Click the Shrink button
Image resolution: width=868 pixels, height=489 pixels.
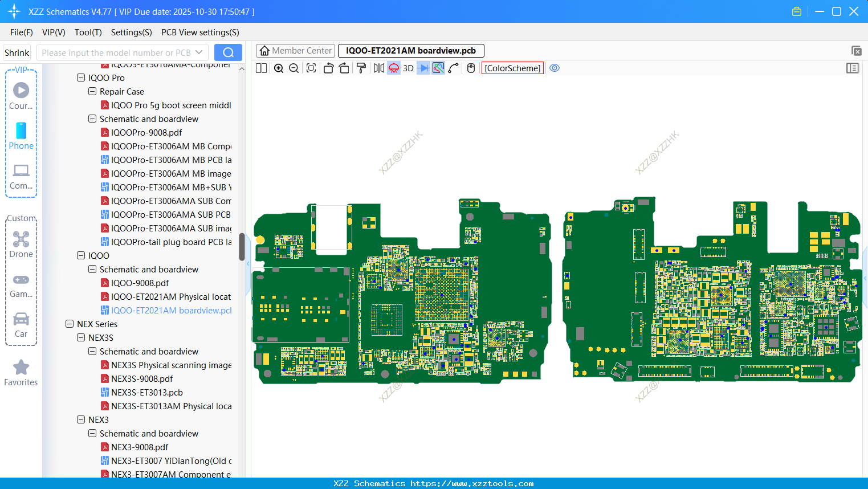coord(17,52)
